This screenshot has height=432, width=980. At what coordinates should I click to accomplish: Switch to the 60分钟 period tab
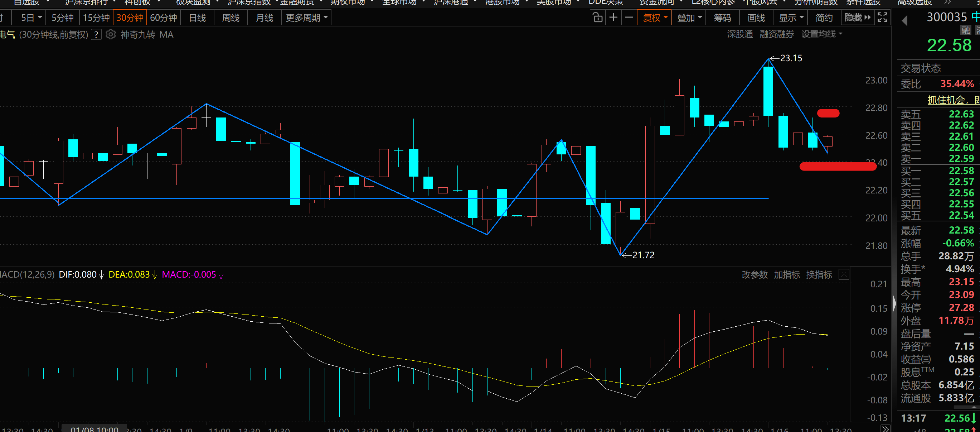click(x=164, y=18)
